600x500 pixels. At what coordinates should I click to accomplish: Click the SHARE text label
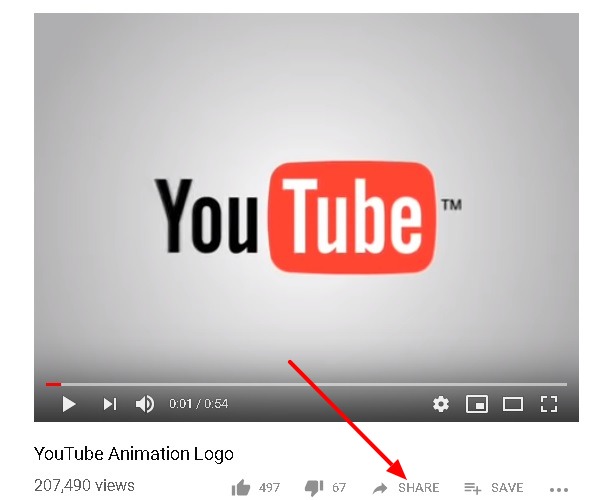pyautogui.click(x=419, y=488)
